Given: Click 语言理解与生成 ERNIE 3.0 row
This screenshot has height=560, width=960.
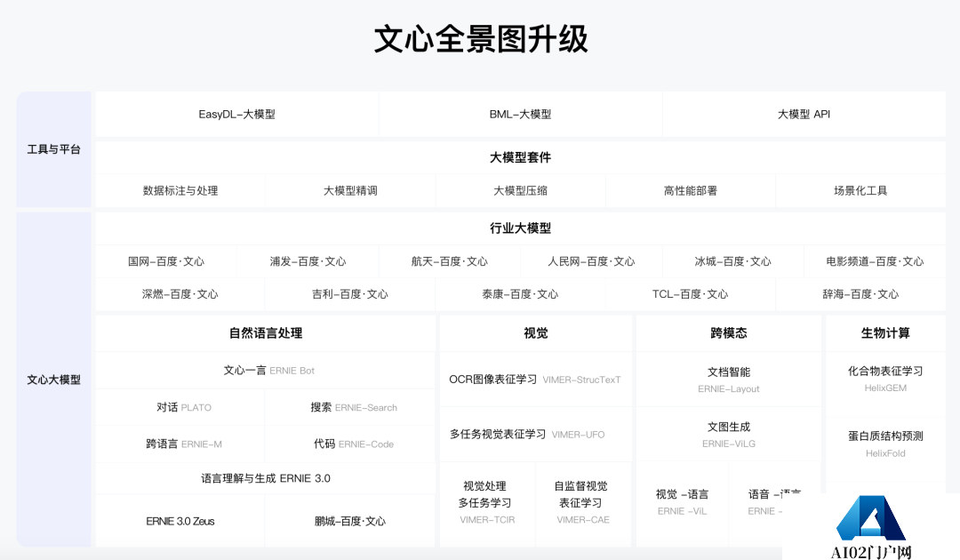Looking at the screenshot, I should (266, 478).
